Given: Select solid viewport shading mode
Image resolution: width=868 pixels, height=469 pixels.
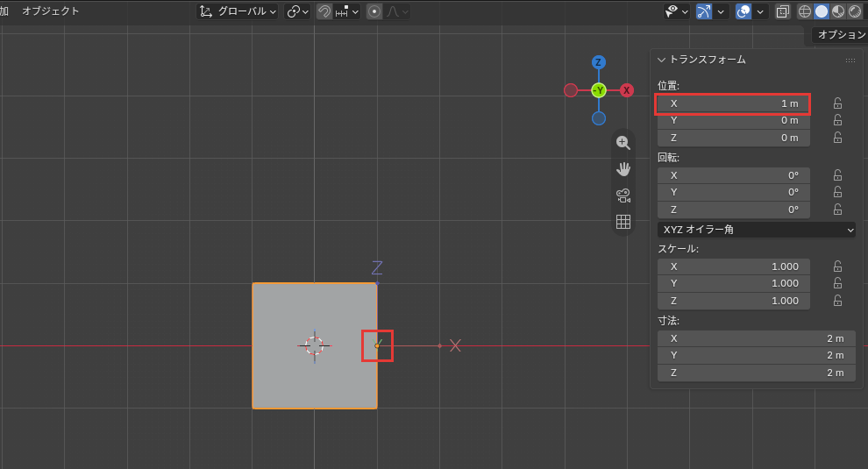Looking at the screenshot, I should tap(822, 11).
